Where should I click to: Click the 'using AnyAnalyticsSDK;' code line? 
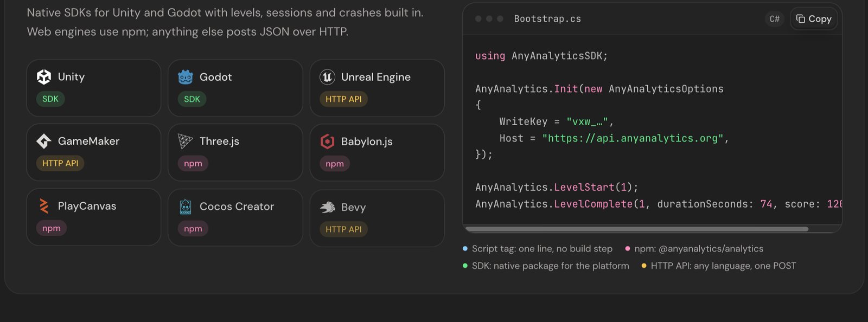pyautogui.click(x=541, y=56)
